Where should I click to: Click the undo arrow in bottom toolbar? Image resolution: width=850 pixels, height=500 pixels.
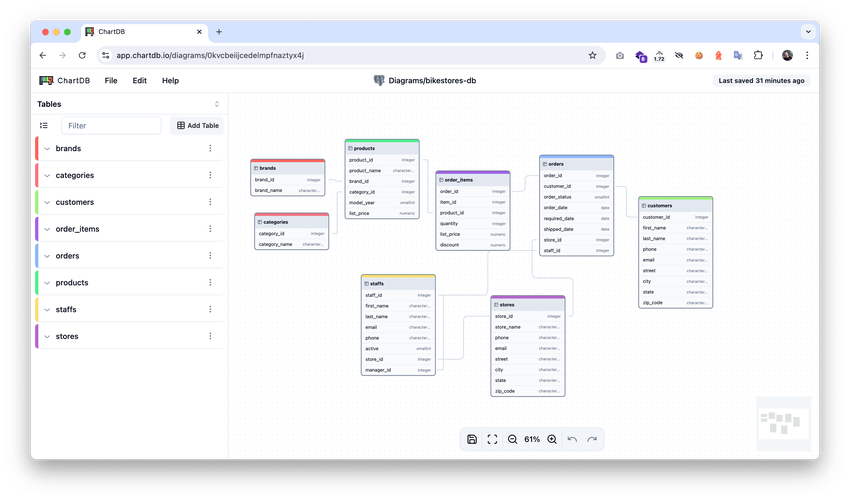tap(572, 439)
